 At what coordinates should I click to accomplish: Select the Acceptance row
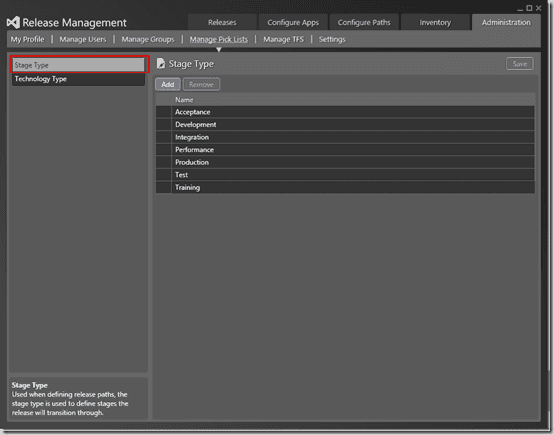pos(345,112)
